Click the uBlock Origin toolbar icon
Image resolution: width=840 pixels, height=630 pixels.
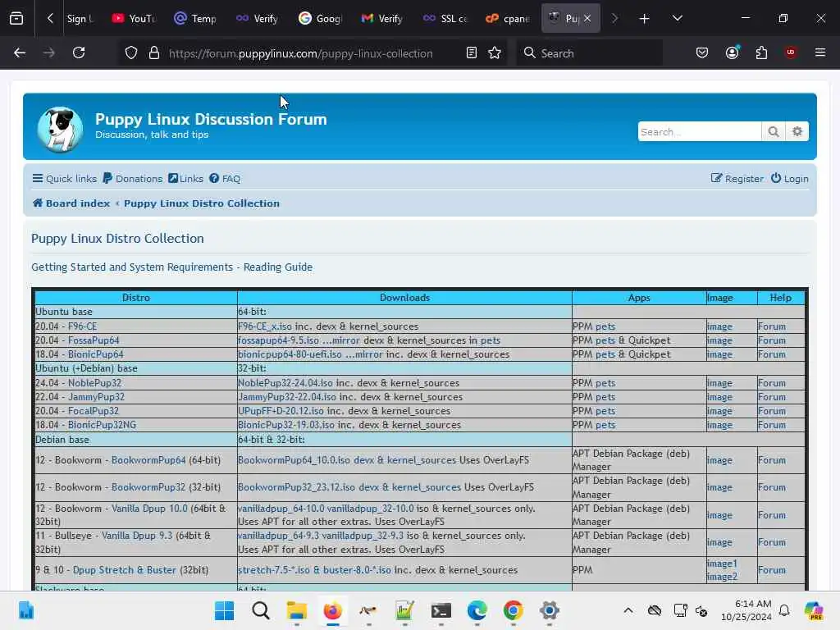[791, 53]
